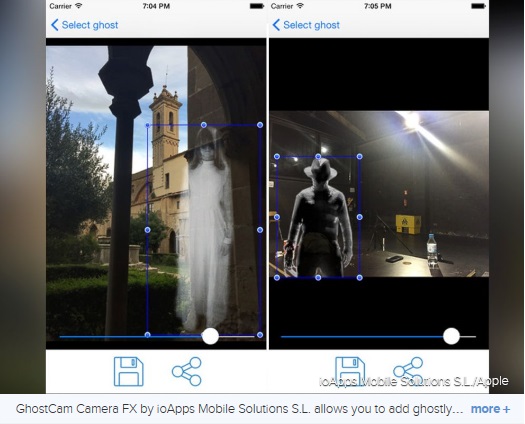Click the left screen opacity slider knob
The image size is (525, 424).
tap(211, 336)
